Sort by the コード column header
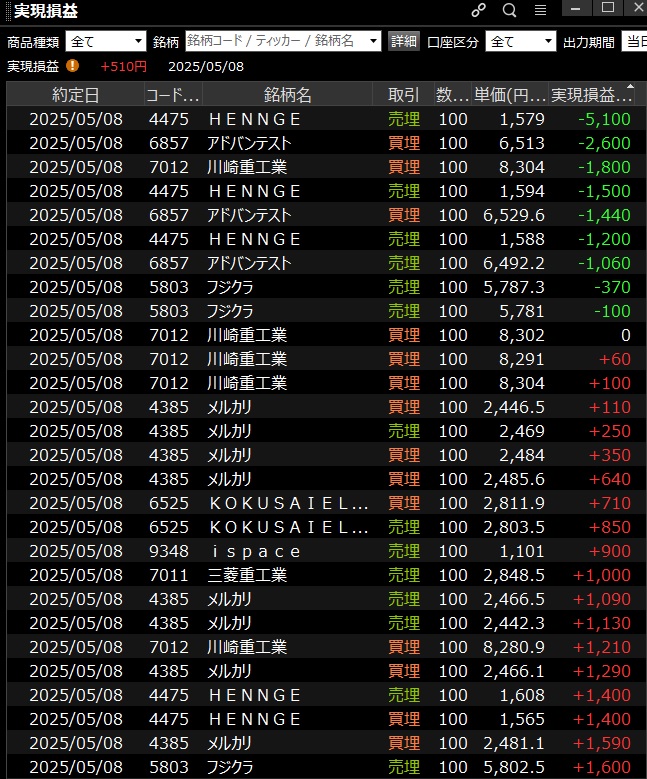Viewport: 647px width, 779px height. (x=173, y=94)
